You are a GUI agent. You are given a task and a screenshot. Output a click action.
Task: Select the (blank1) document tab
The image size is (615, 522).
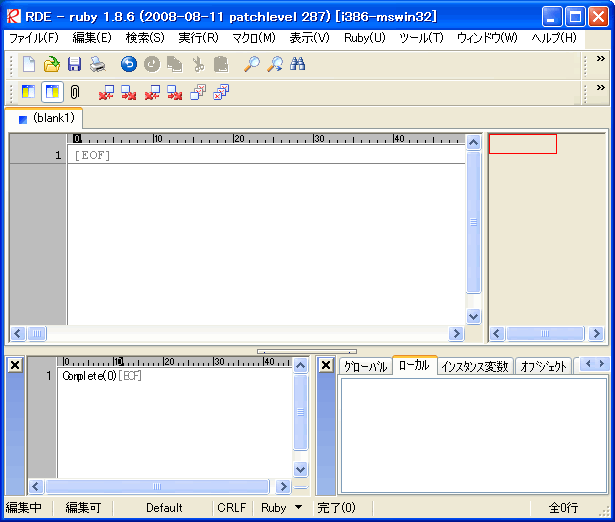point(44,118)
